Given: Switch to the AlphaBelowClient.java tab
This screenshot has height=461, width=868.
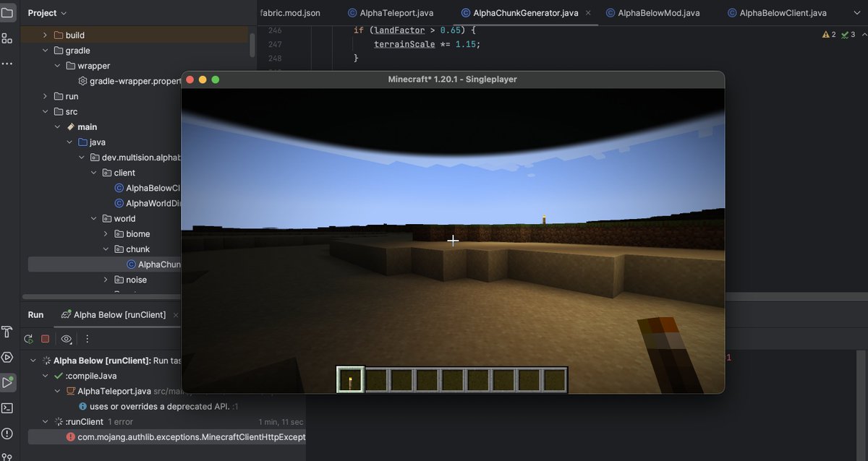Looking at the screenshot, I should (778, 13).
